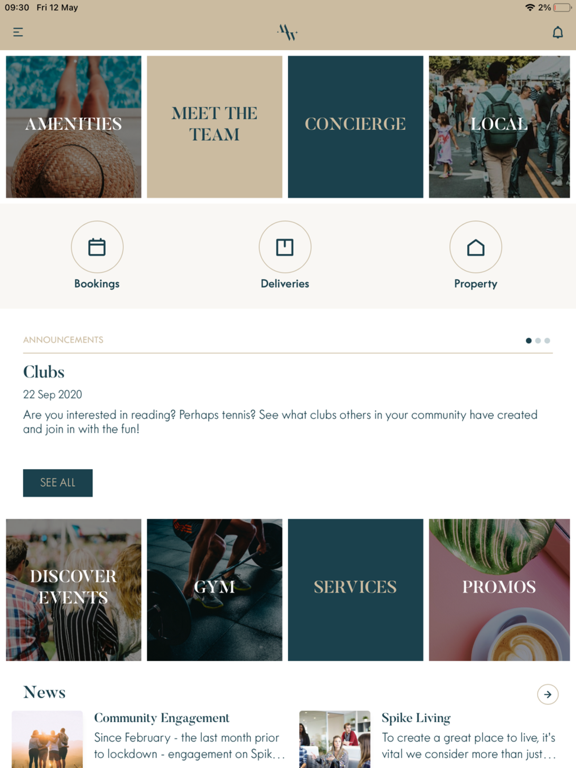Image resolution: width=576 pixels, height=768 pixels.
Task: Open notifications bell icon
Action: pos(557,32)
